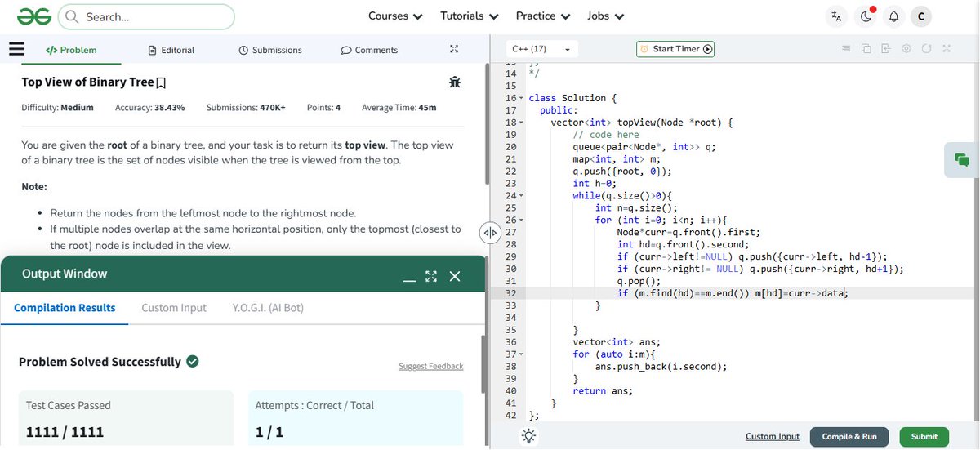
Task: Open the Custom Input tab in Output Window
Action: 174,308
